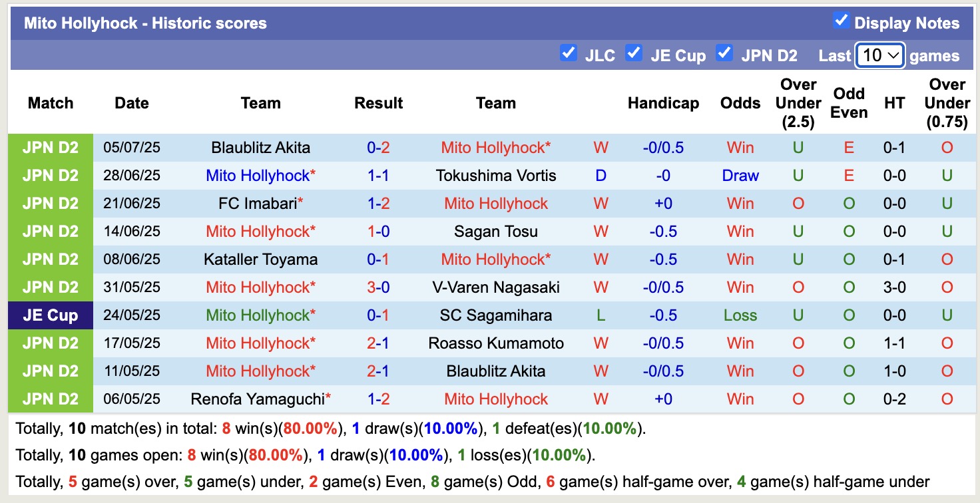This screenshot has width=980, height=503.
Task: Open the games count dropdown showing 10
Action: (x=879, y=56)
